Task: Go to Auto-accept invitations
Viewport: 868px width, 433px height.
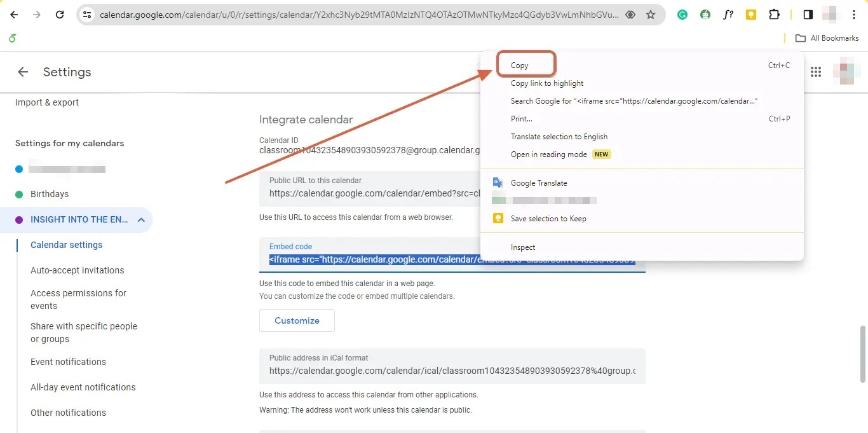Action: [78, 270]
